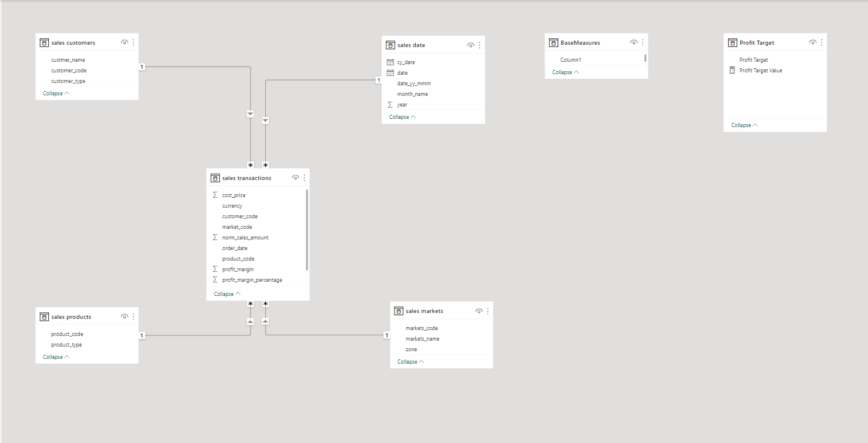
Task: Click the icon beside Profit Target Value
Action: coord(732,70)
